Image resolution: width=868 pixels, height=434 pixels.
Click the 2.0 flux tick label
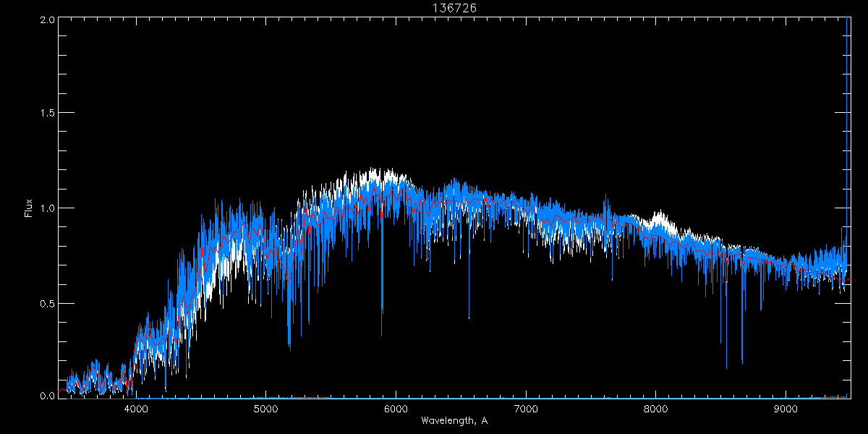47,20
